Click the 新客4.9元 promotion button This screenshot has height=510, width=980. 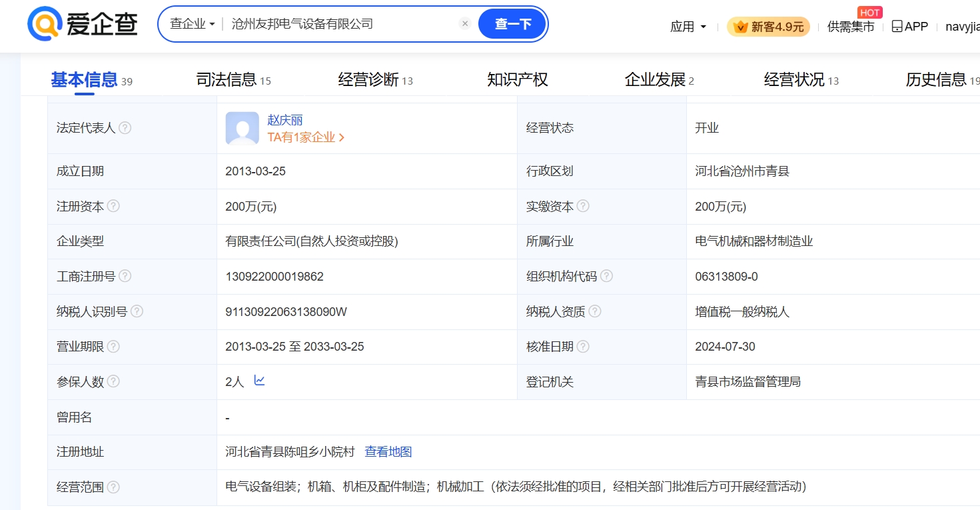[768, 27]
